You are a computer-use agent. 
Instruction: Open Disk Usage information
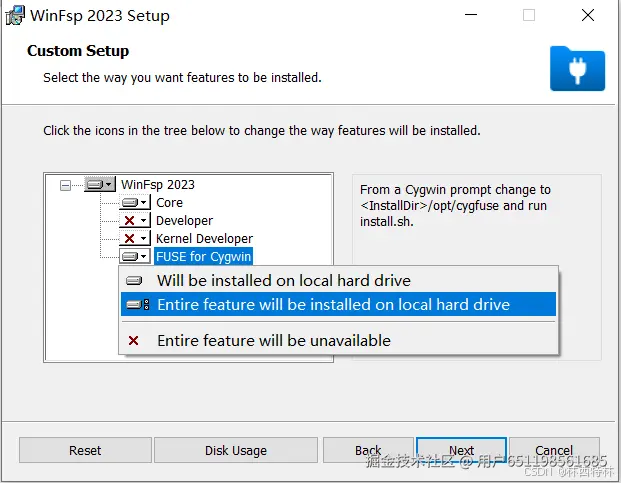(236, 450)
